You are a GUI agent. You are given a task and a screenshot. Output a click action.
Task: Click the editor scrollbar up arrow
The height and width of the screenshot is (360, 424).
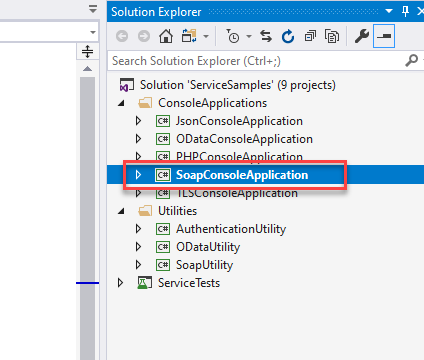point(87,69)
